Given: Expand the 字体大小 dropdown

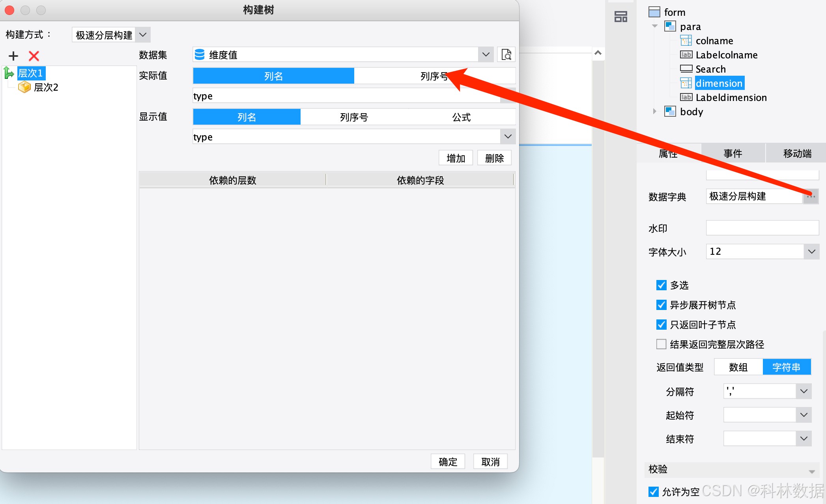Looking at the screenshot, I should [x=811, y=252].
